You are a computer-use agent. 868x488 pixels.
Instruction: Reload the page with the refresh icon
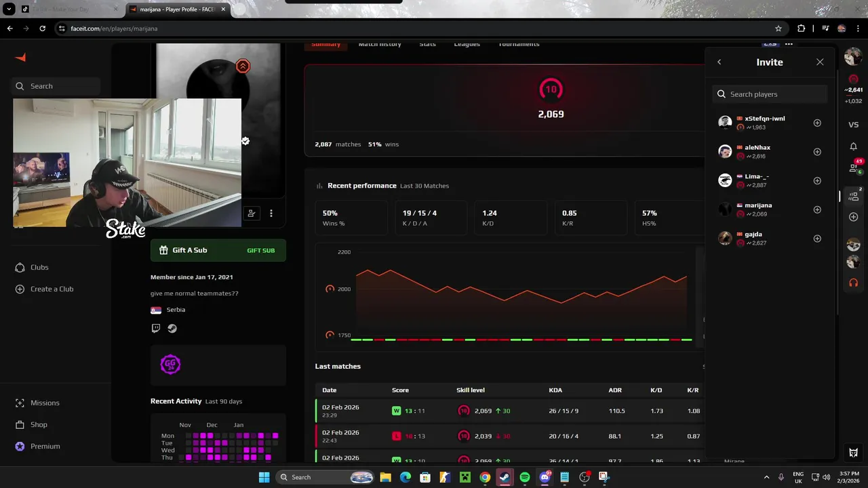click(x=42, y=28)
